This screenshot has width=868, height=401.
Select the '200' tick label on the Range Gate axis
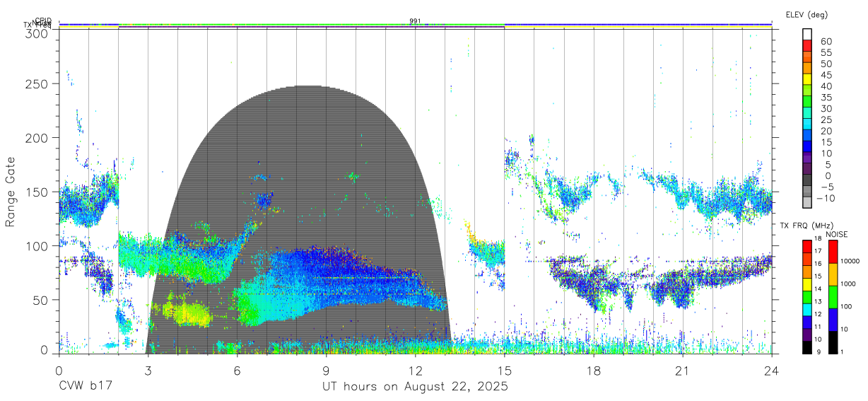(37, 137)
